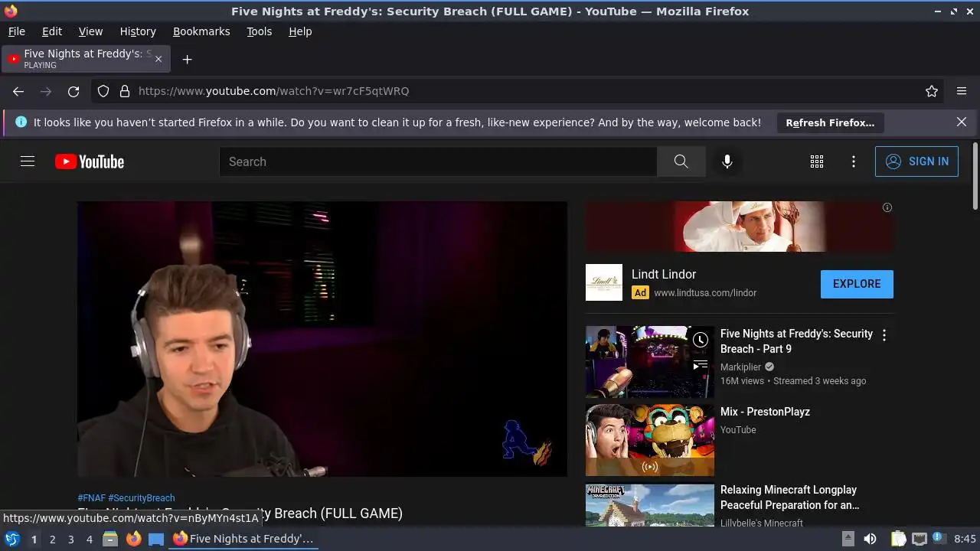Click the blue desktop taskbar icon
Viewport: 980px width, 551px height.
156,539
